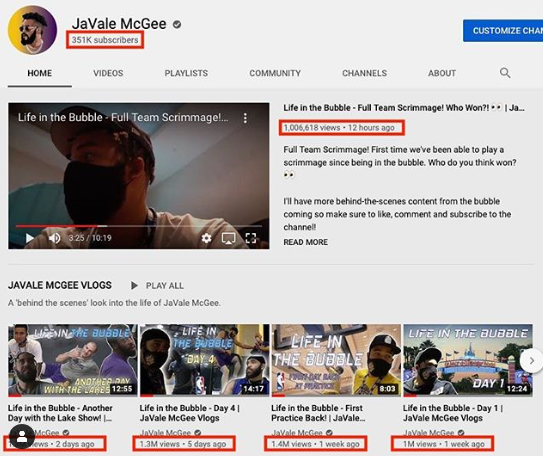Click JaVale McGee name under First Practice video
Screen dimensions: 543x456
point(297,433)
